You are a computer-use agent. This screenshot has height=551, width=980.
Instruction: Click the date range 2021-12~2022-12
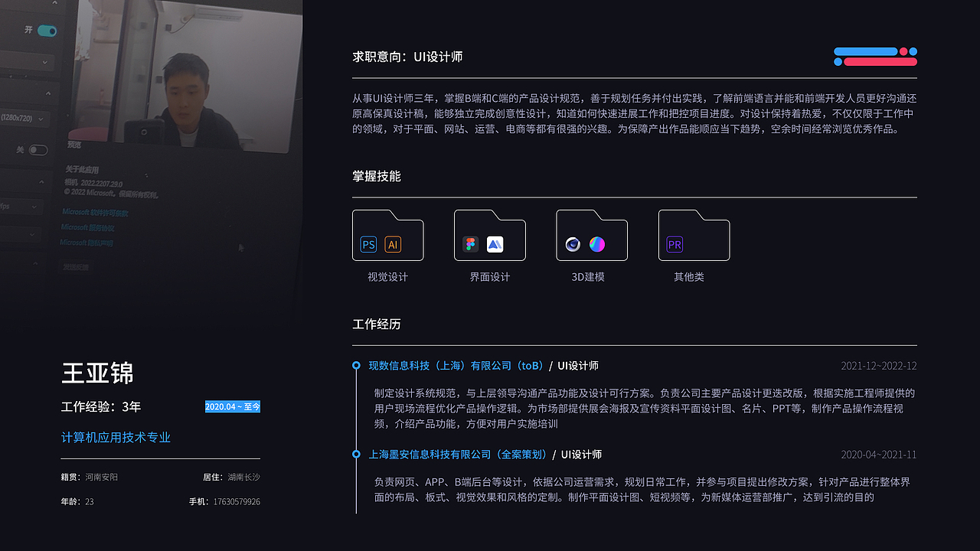pyautogui.click(x=879, y=366)
